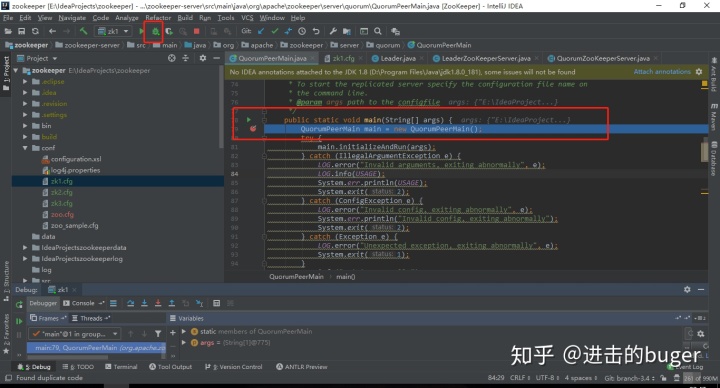Open the Terminal tool window
This screenshot has height=388, width=720.
[121, 367]
